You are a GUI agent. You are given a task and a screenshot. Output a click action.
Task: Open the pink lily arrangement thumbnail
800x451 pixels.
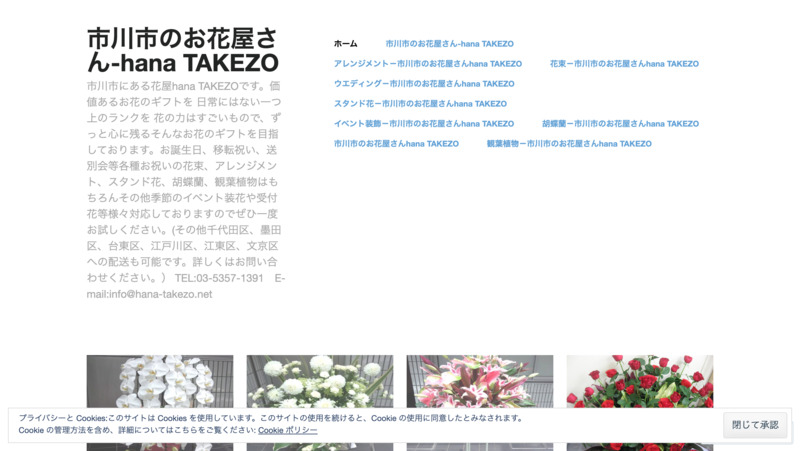pos(480,381)
